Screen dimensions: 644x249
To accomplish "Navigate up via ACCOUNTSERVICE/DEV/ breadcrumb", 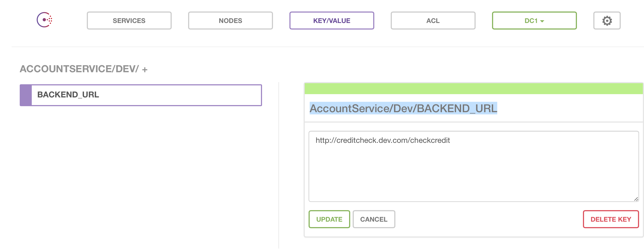I will 79,69.
